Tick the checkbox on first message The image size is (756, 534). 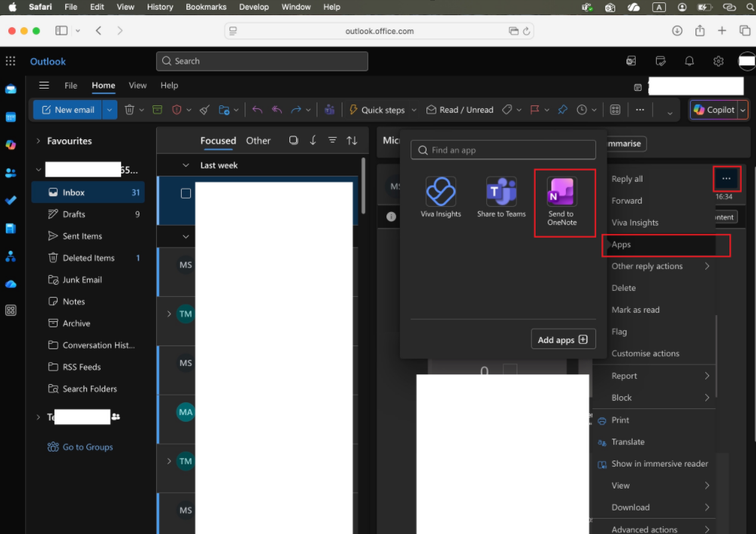[186, 193]
